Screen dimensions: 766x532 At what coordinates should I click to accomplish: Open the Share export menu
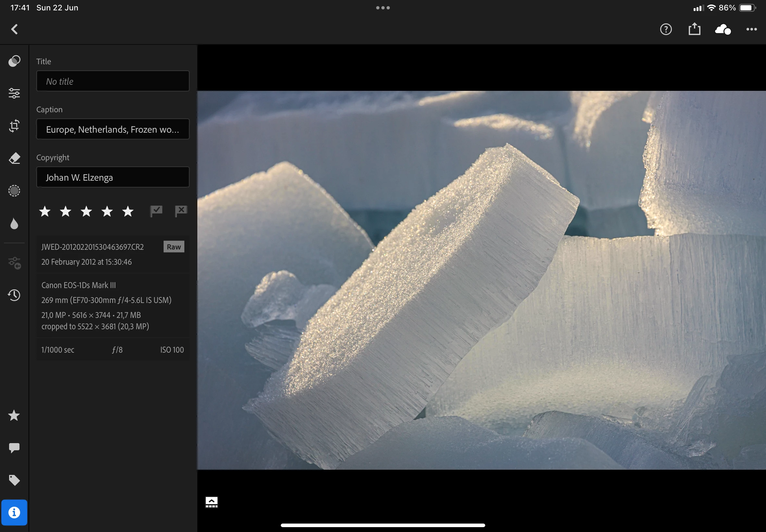pyautogui.click(x=694, y=29)
